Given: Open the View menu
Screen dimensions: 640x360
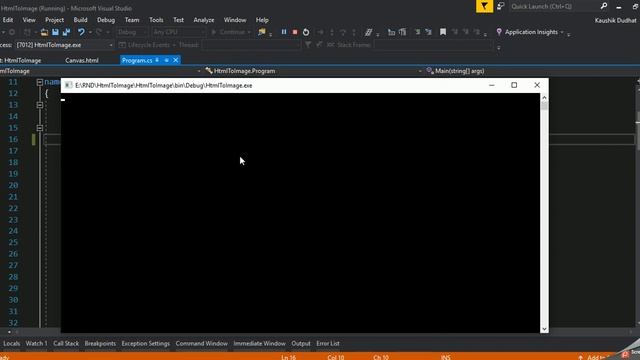Looking at the screenshot, I should [29, 20].
